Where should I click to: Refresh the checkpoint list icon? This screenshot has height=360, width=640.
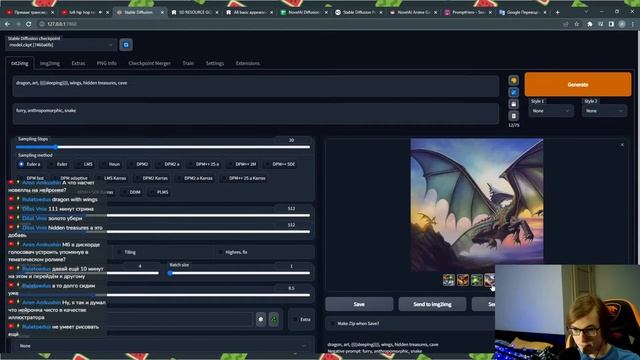coord(126,45)
